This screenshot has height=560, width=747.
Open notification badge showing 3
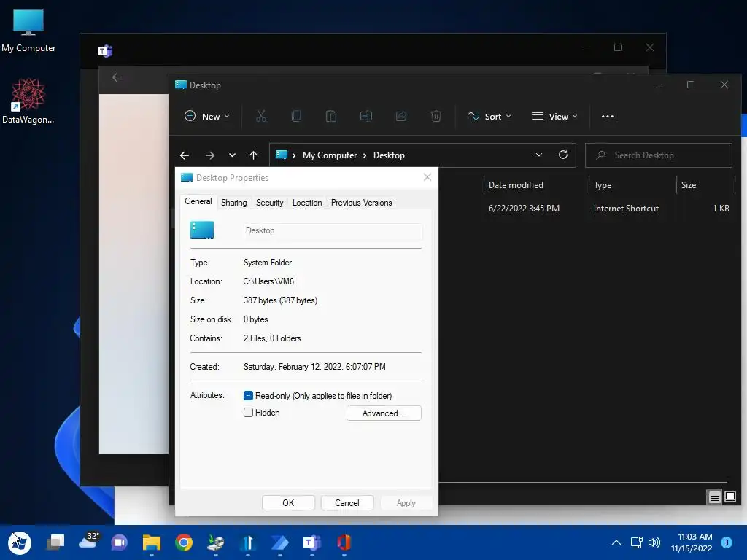[x=727, y=542]
